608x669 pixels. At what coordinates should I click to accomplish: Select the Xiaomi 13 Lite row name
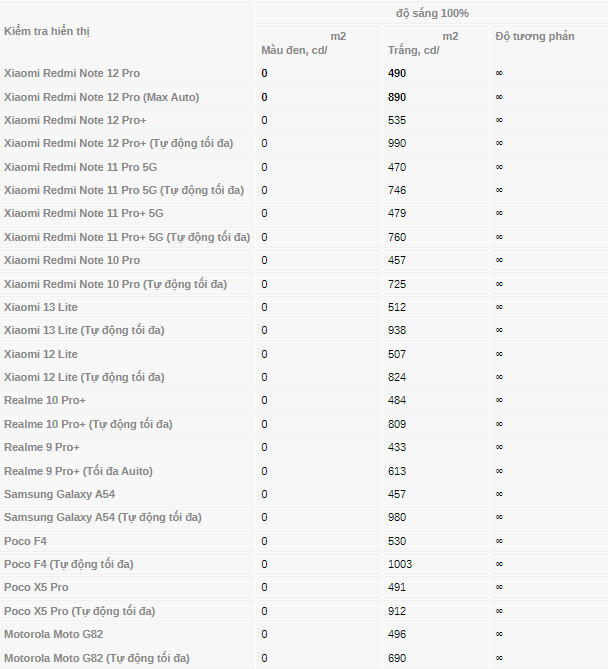41,307
